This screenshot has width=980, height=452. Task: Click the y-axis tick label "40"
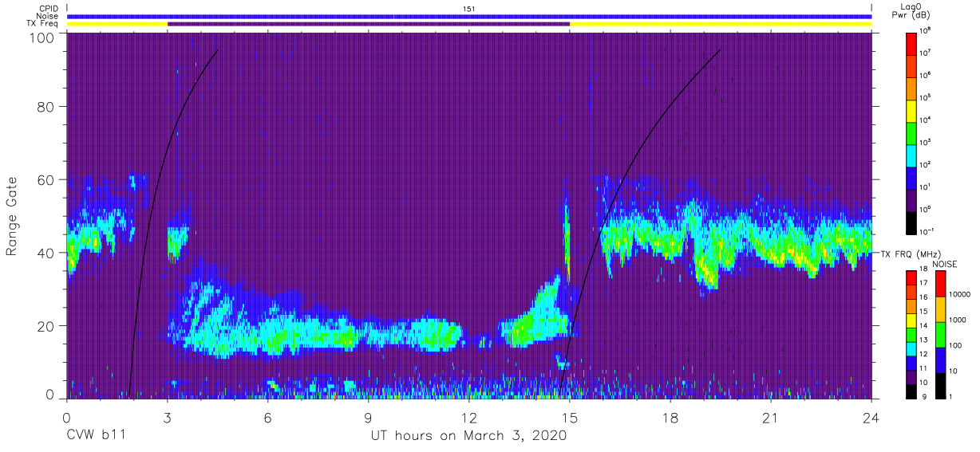click(45, 253)
